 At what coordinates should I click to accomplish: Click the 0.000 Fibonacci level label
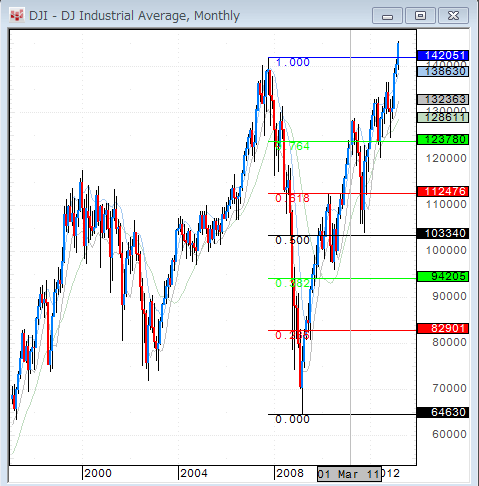click(x=293, y=419)
